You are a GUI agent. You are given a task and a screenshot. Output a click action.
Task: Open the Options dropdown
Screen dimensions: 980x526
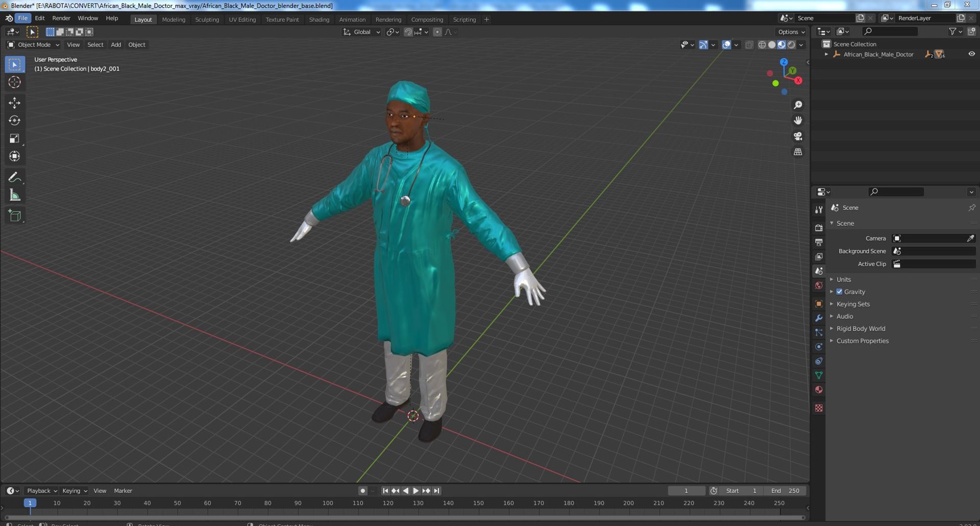(791, 32)
